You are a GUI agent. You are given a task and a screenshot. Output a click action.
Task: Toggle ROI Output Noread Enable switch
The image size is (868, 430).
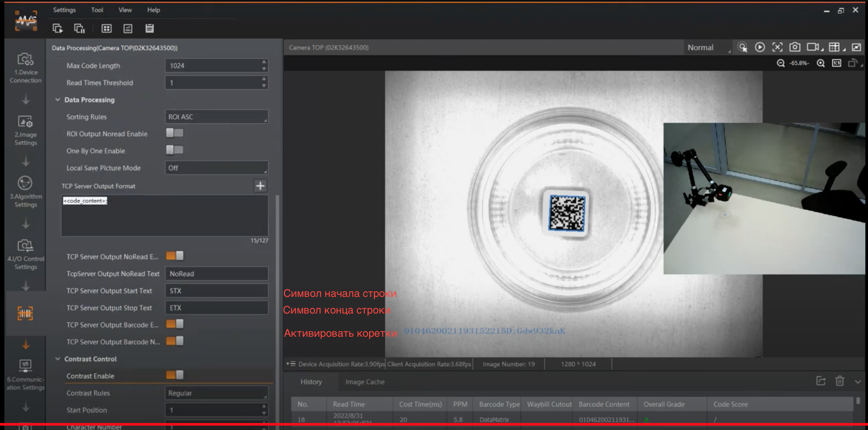174,133
